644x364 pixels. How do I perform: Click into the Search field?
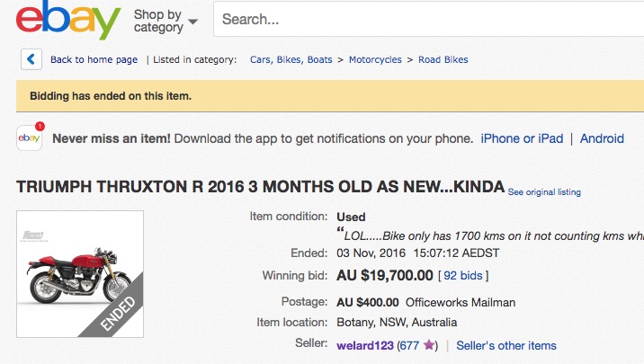click(428, 19)
